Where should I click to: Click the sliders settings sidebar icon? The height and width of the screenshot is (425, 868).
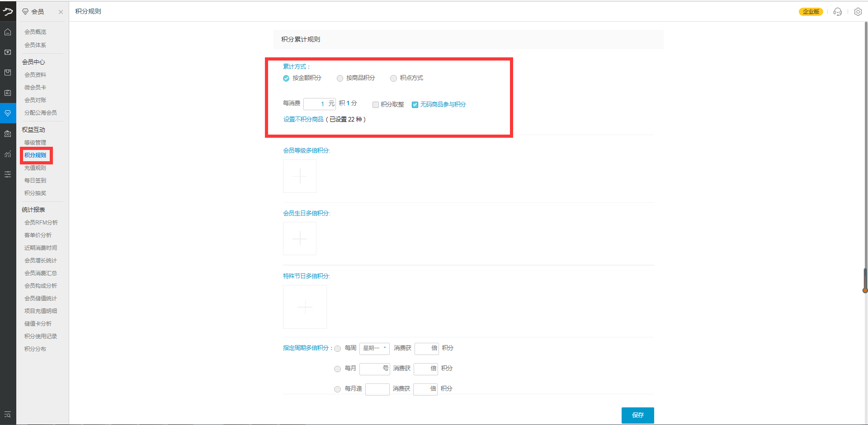(x=8, y=174)
